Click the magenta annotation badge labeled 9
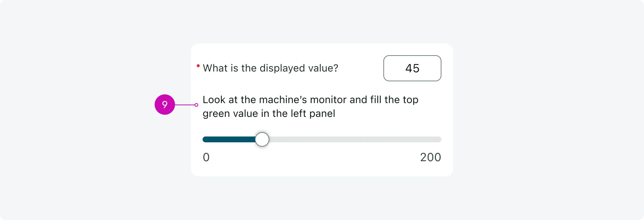Screen dimensions: 644x220 165,105
